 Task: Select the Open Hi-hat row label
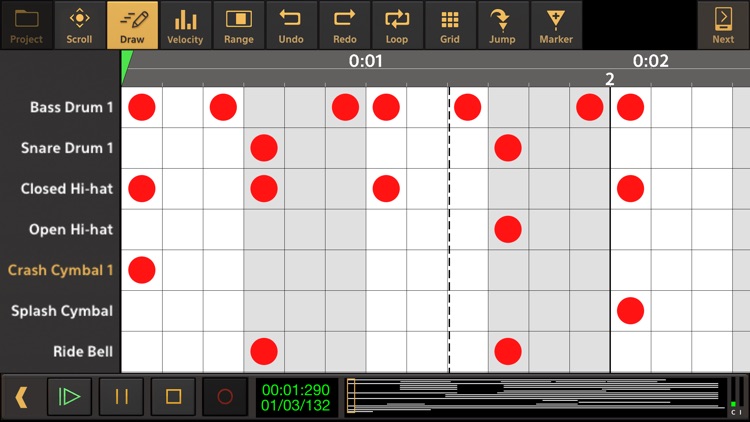click(71, 229)
